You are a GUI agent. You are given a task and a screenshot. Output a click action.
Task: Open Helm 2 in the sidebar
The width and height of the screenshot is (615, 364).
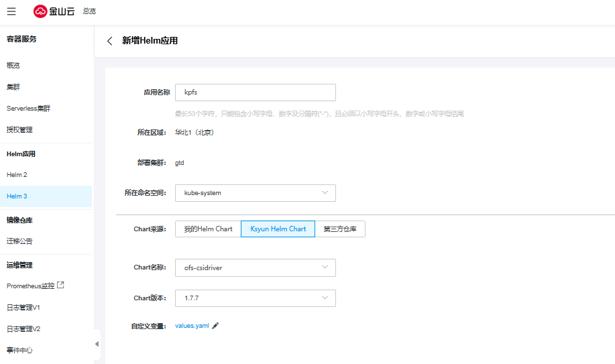(17, 175)
